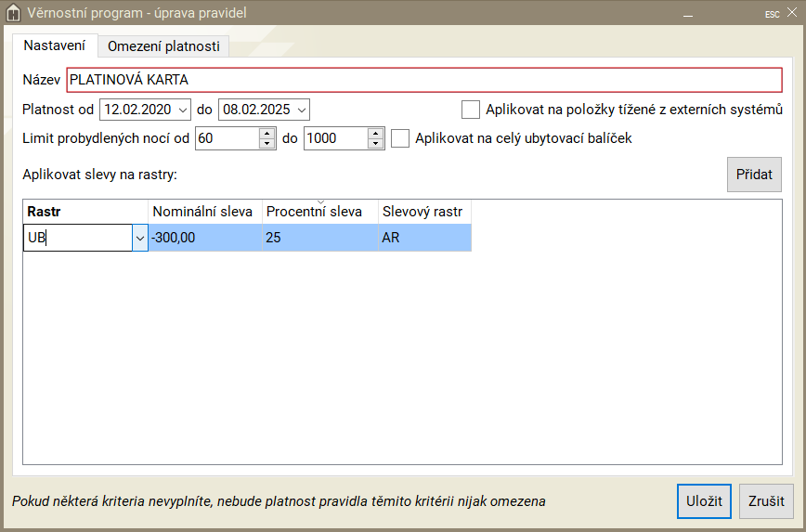Select the 'Nastavení' tab
Image resolution: width=806 pixels, height=532 pixels.
[x=55, y=45]
